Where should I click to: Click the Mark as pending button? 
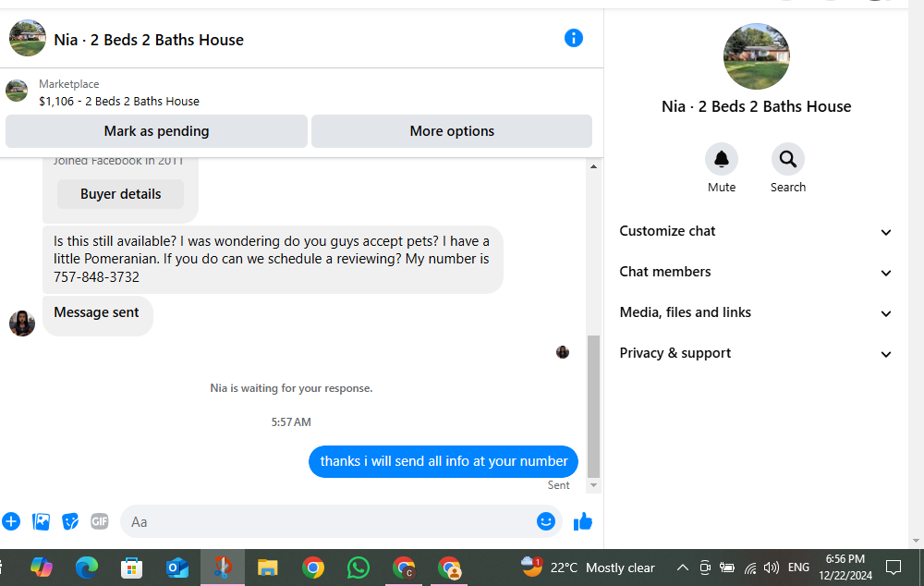pyautogui.click(x=156, y=131)
